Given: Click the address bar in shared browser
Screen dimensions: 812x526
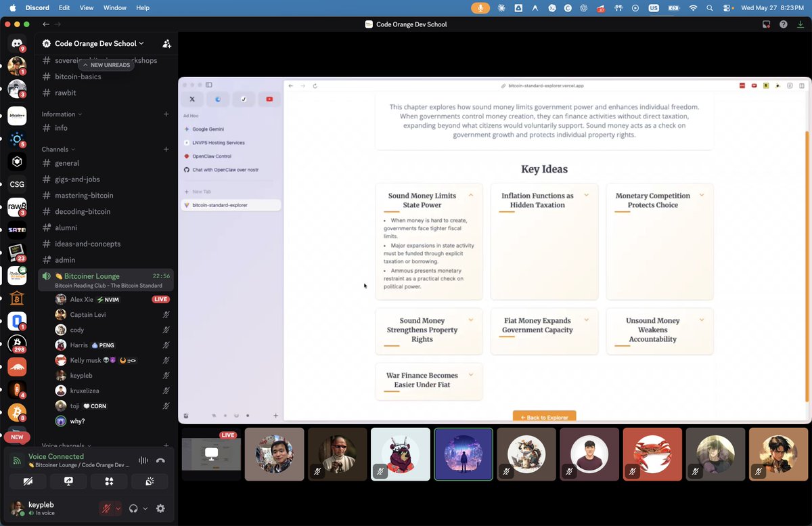Looking at the screenshot, I should pyautogui.click(x=541, y=86).
